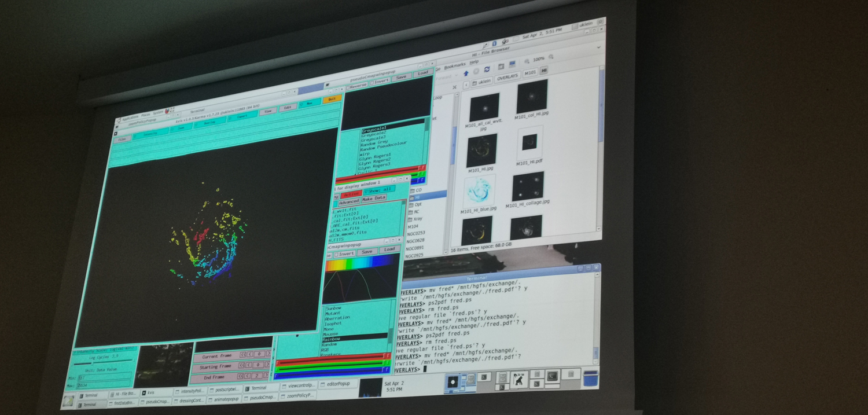Click the reload icon in File Browser toolbar

click(487, 69)
